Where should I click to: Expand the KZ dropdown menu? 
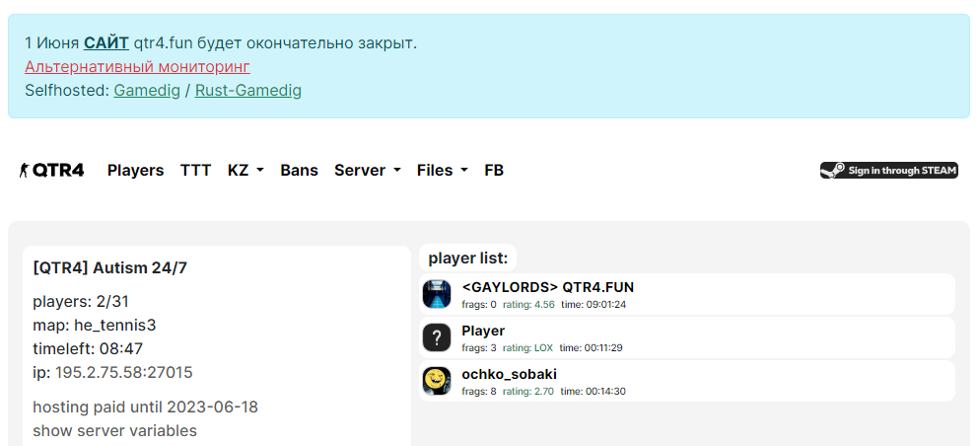click(x=245, y=170)
